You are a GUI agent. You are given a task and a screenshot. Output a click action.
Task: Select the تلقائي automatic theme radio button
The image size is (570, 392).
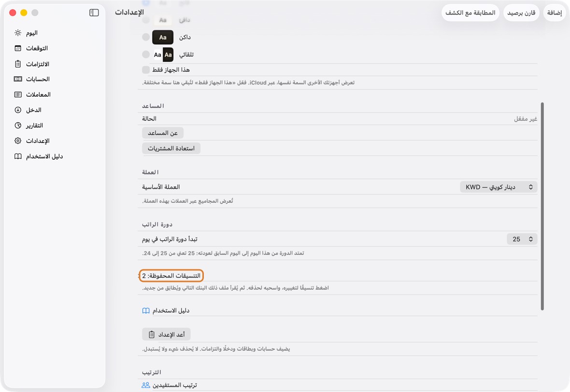tap(146, 55)
